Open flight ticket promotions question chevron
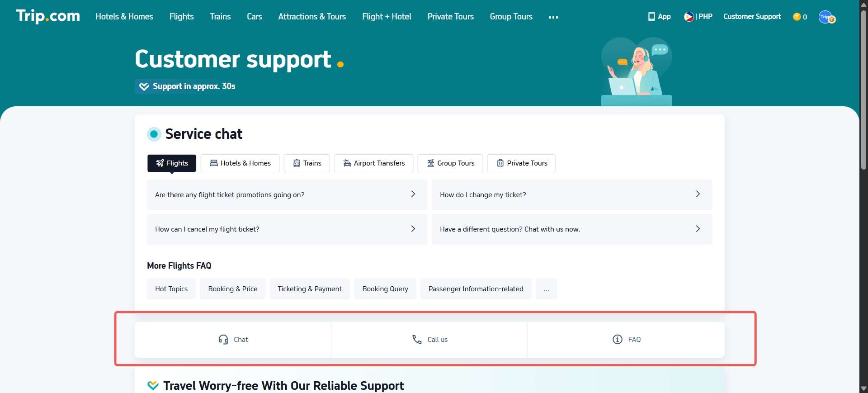 coord(413,194)
